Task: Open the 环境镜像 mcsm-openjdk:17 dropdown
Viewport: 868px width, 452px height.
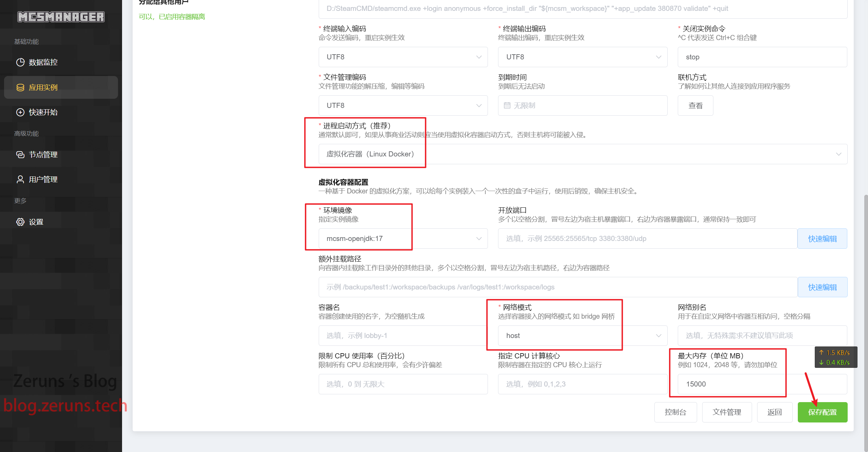Action: (403, 239)
